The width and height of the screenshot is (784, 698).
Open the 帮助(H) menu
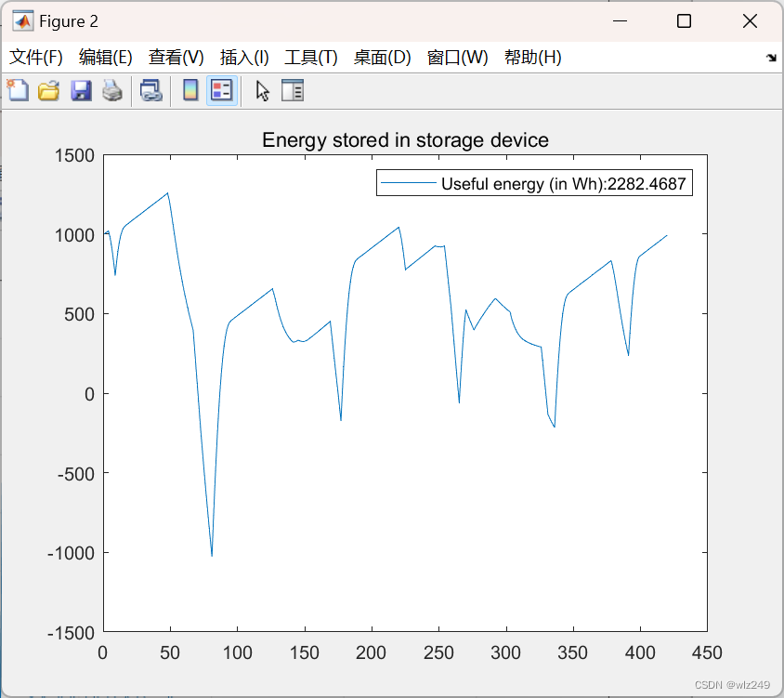(x=533, y=58)
